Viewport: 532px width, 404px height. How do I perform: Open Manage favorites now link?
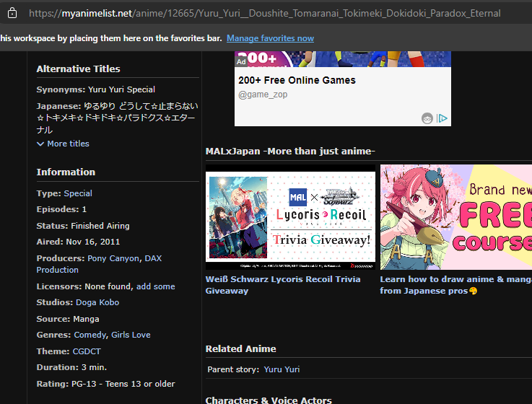click(x=270, y=38)
